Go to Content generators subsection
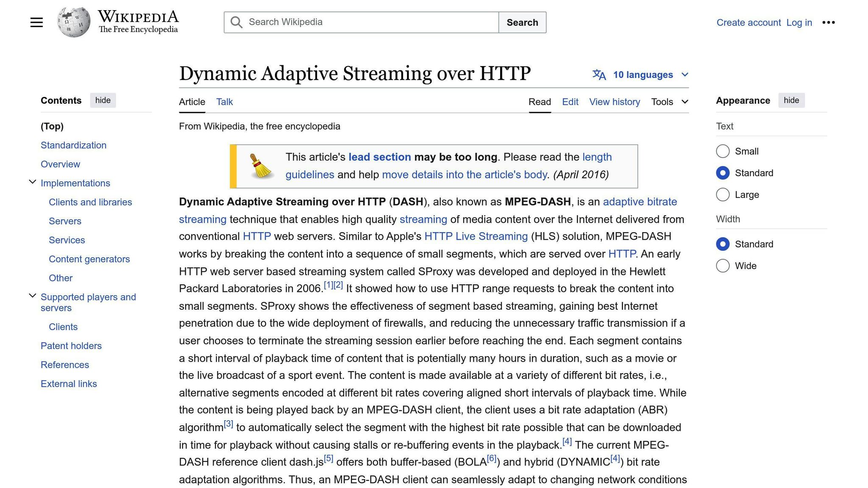868x488 pixels. [x=89, y=259]
